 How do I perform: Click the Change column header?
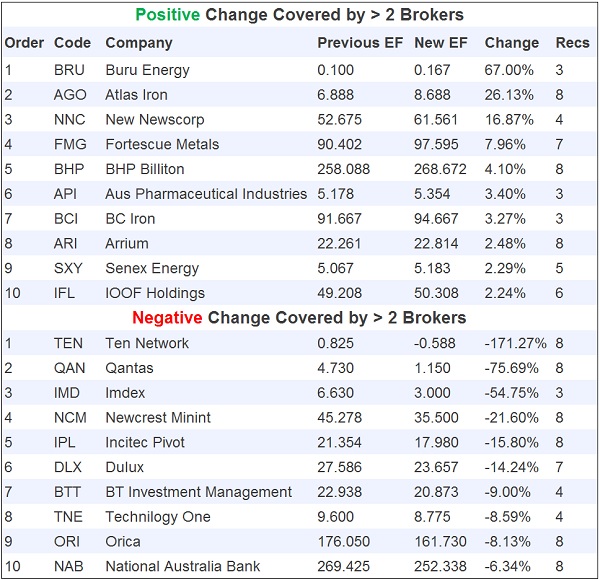click(x=511, y=43)
